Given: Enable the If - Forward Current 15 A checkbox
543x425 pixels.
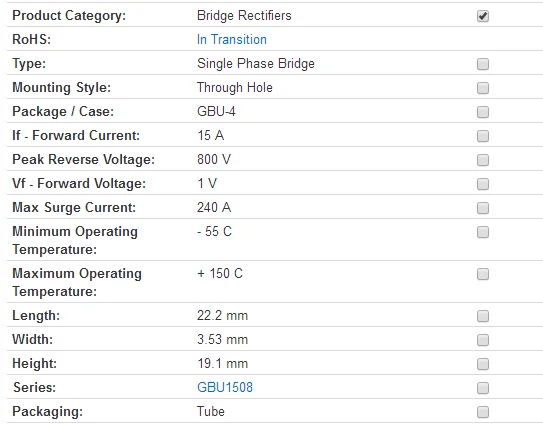Looking at the screenshot, I should (x=483, y=136).
